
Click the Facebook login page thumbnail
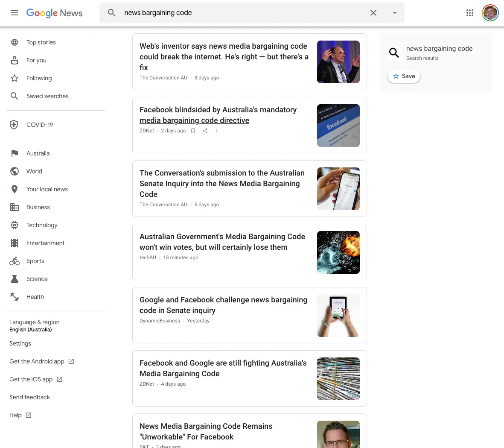pyautogui.click(x=338, y=126)
